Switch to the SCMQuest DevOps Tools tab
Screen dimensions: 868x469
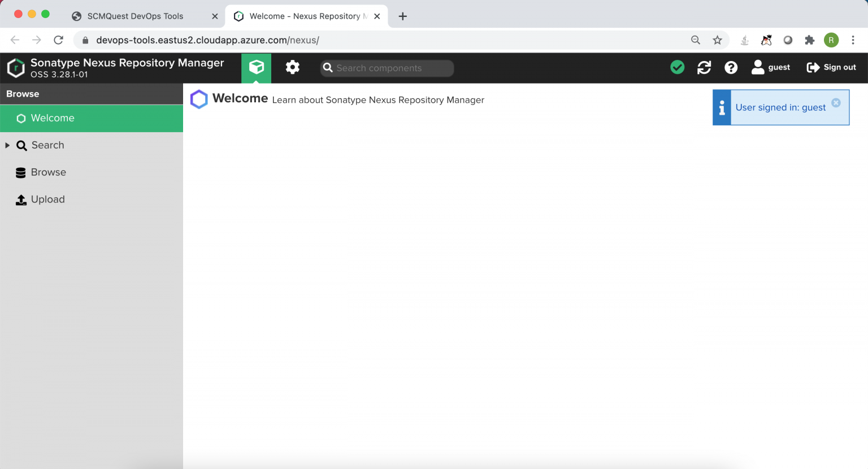136,16
